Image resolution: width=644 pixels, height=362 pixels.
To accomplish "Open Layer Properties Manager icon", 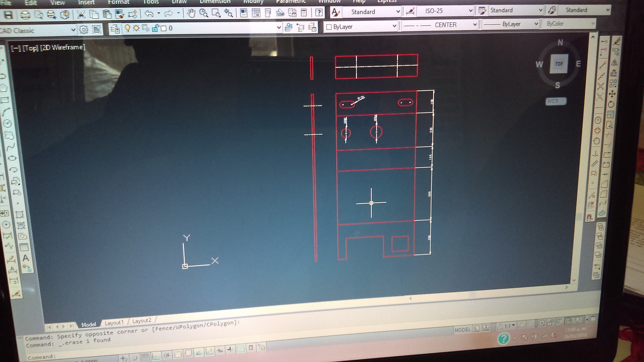I will [115, 29].
